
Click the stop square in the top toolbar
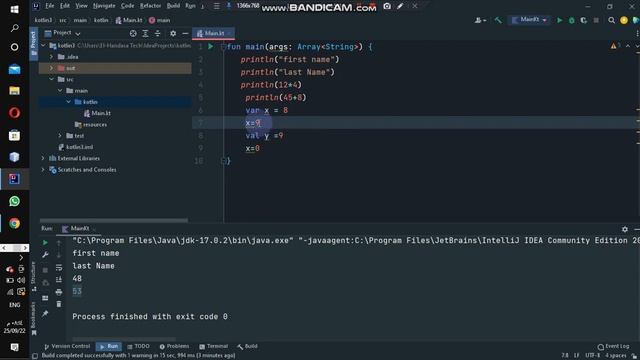click(x=596, y=20)
